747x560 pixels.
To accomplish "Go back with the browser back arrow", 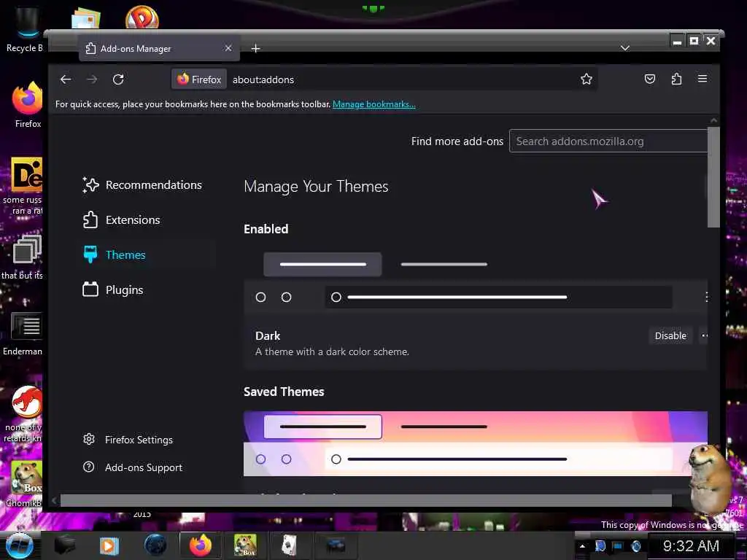I will (66, 79).
